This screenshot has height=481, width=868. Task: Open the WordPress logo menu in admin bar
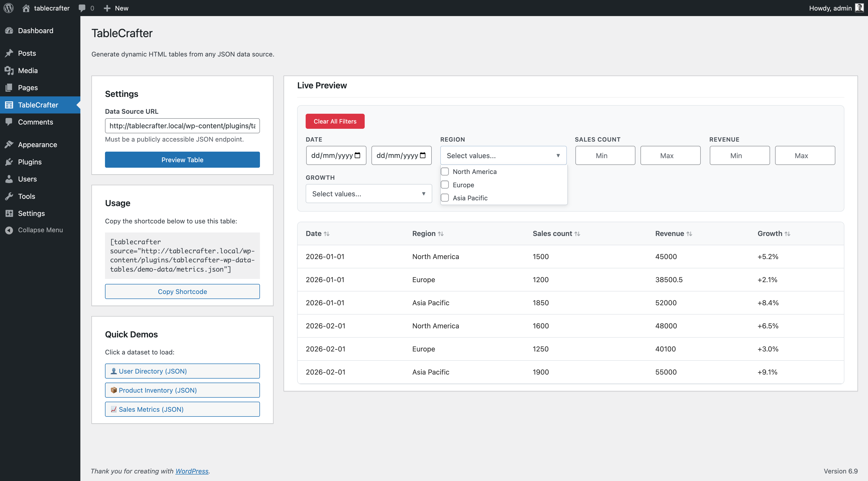[x=8, y=8]
